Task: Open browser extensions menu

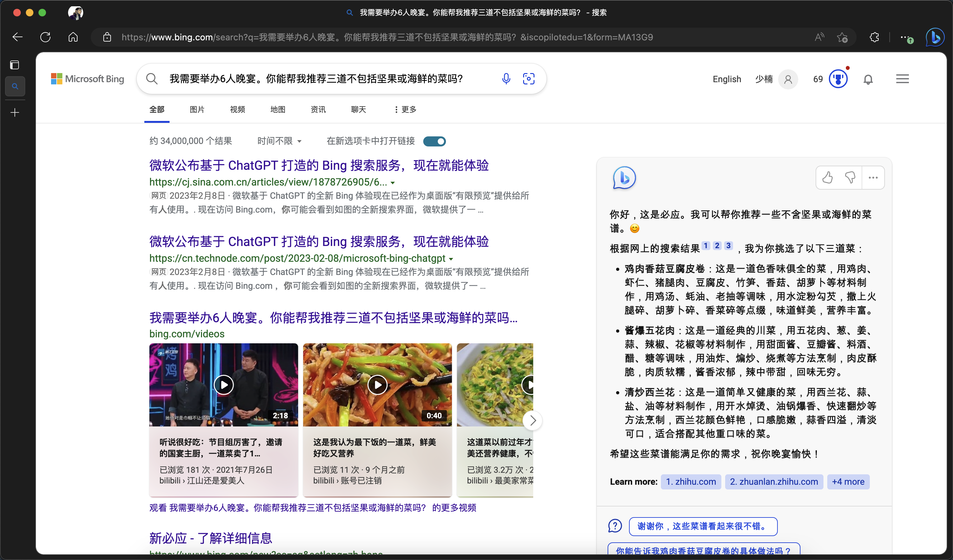Action: pyautogui.click(x=874, y=37)
